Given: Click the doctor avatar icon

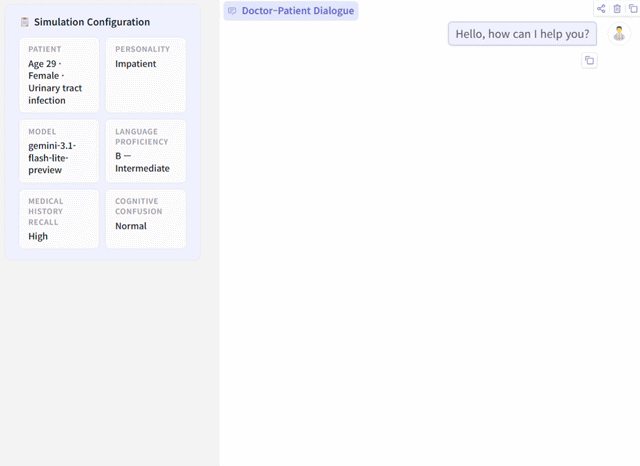Looking at the screenshot, I should tap(619, 33).
